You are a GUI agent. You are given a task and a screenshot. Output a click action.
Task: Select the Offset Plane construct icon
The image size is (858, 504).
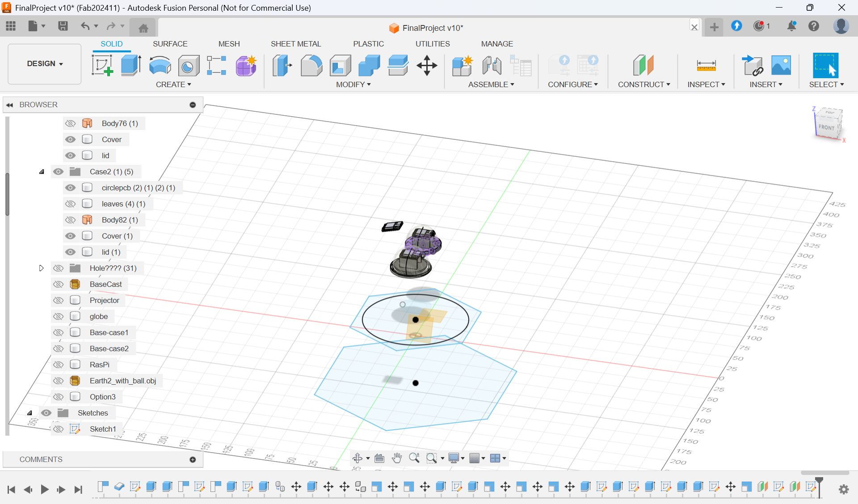[x=643, y=65]
